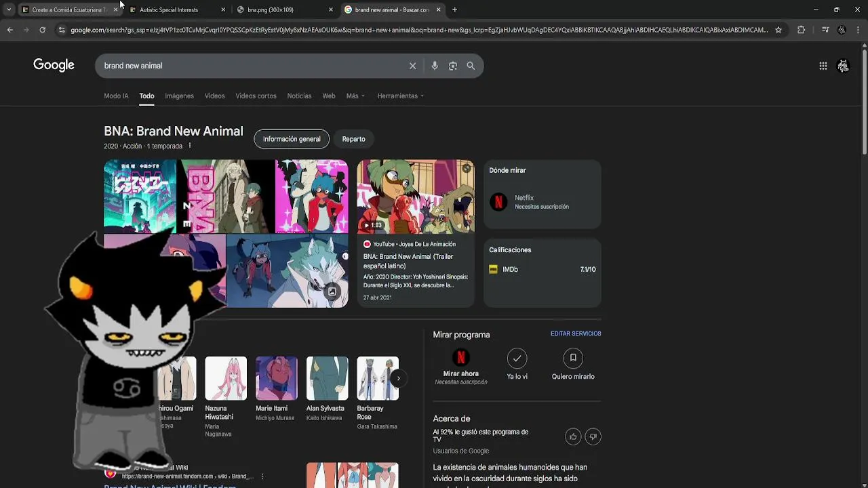Close Autistic Special Interests tab
The image size is (868, 488).
pos(223,9)
